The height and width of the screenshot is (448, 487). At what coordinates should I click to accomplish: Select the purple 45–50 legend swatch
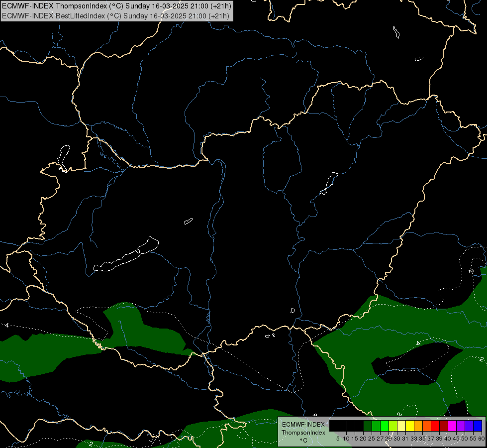pyautogui.click(x=461, y=426)
